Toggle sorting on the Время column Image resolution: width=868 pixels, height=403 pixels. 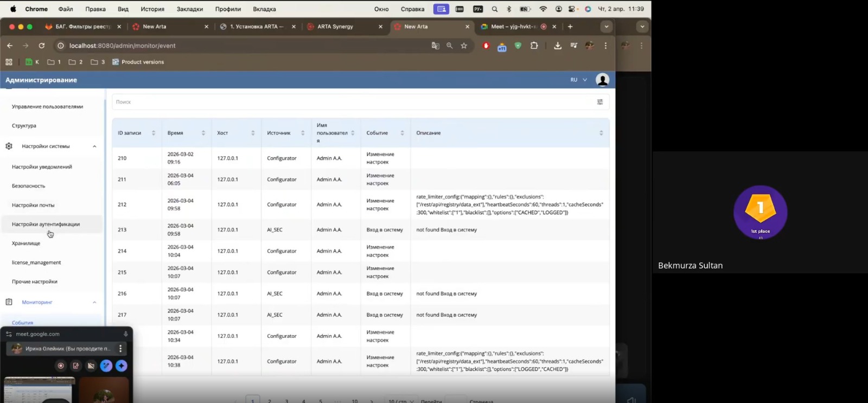[x=203, y=133]
